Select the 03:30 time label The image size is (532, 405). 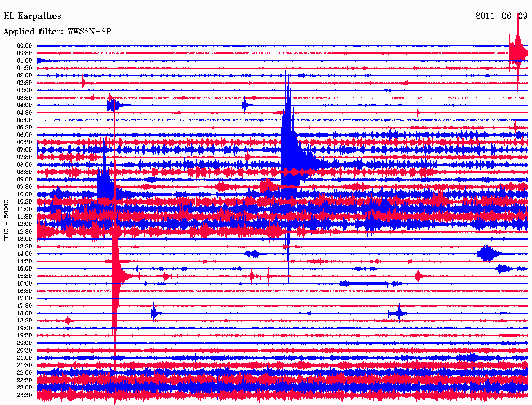pyautogui.click(x=24, y=98)
